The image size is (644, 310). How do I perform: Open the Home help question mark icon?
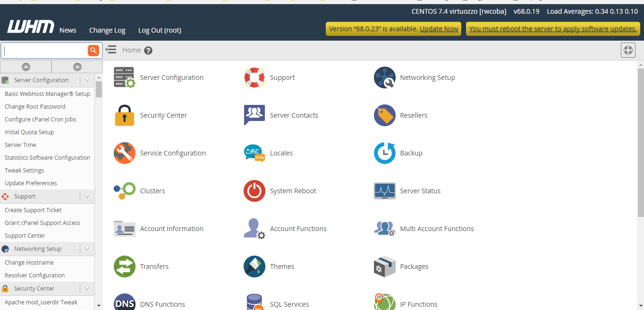[148, 51]
